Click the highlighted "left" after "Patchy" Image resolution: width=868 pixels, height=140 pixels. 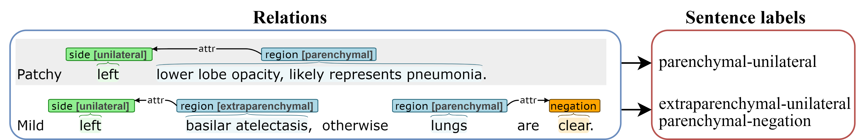(x=108, y=74)
